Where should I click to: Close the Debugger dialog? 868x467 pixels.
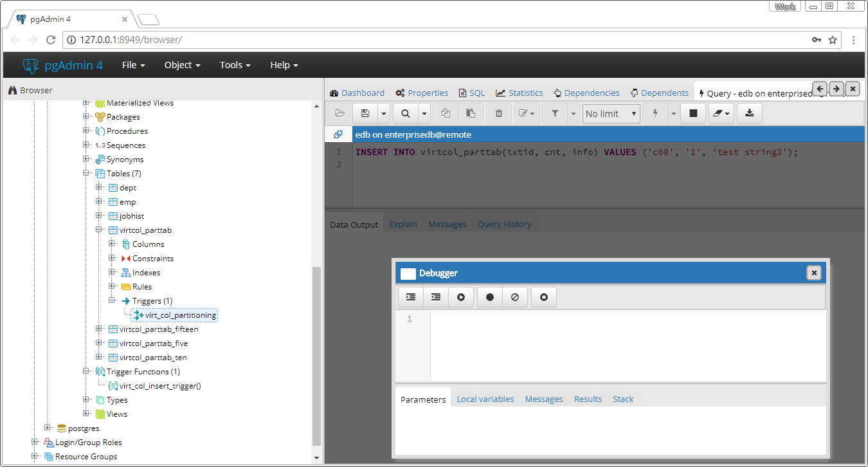click(814, 273)
